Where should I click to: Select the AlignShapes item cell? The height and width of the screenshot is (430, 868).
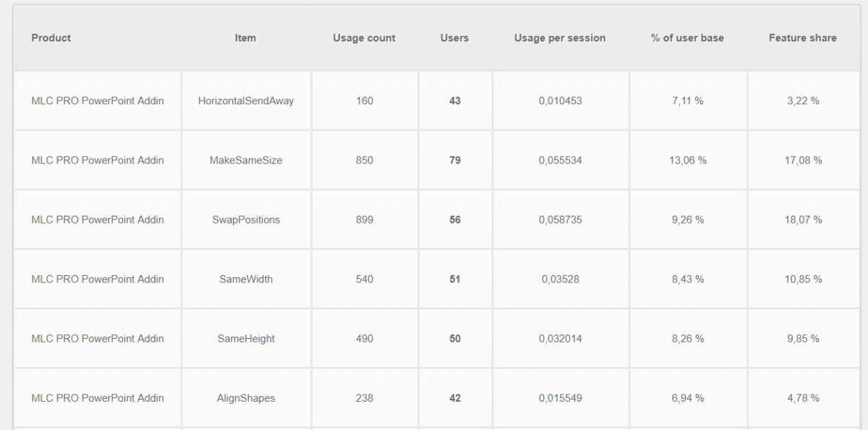pos(246,397)
